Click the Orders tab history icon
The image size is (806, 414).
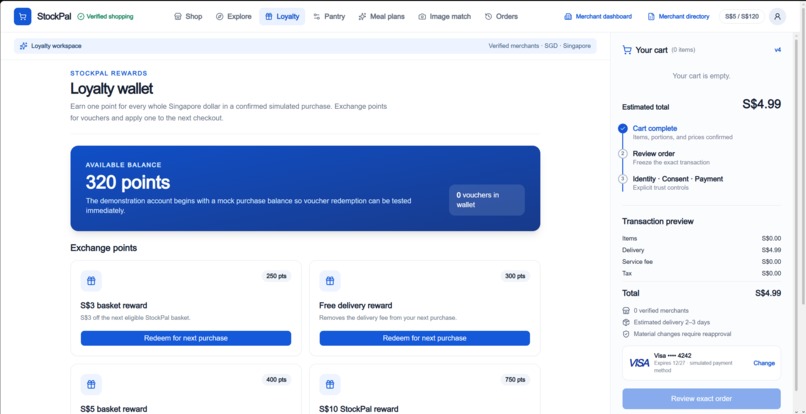(488, 16)
